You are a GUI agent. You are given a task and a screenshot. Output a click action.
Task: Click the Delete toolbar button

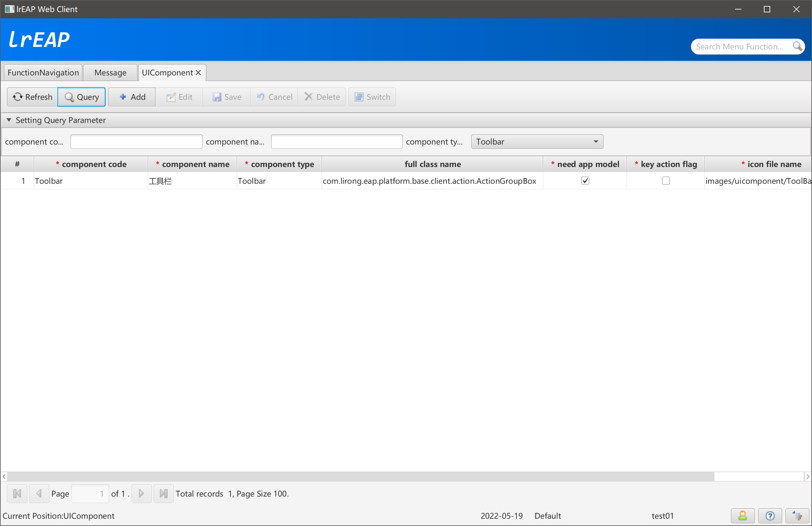point(322,97)
